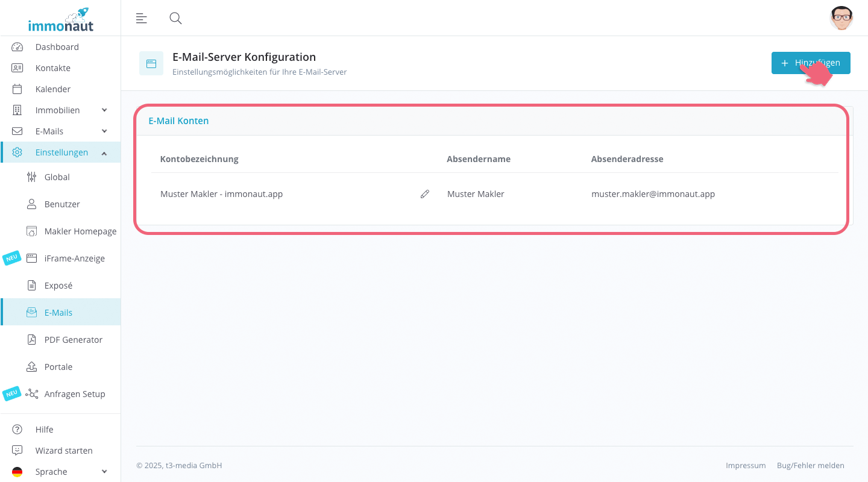The width and height of the screenshot is (868, 482).
Task: Collapse the Einstellungen section chevron
Action: point(104,153)
